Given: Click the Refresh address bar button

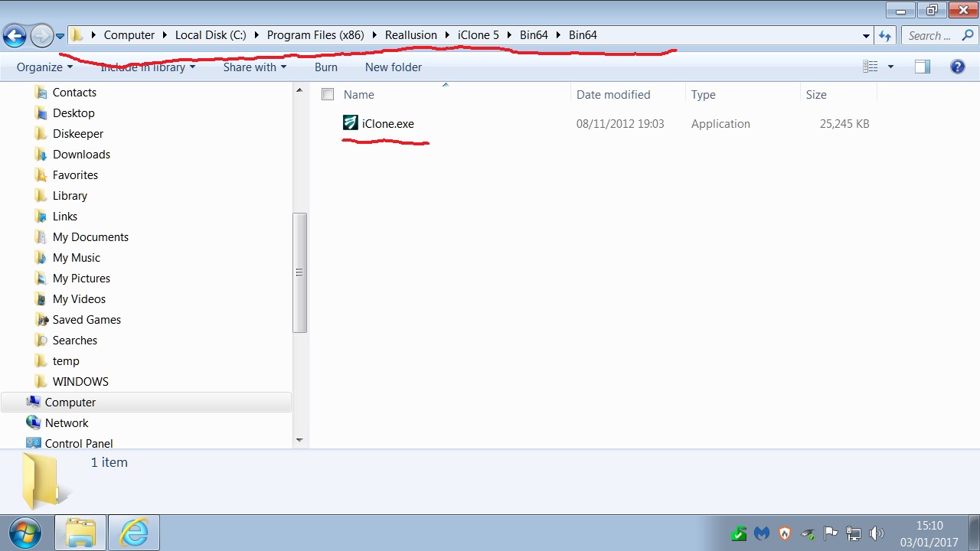Looking at the screenshot, I should point(885,35).
